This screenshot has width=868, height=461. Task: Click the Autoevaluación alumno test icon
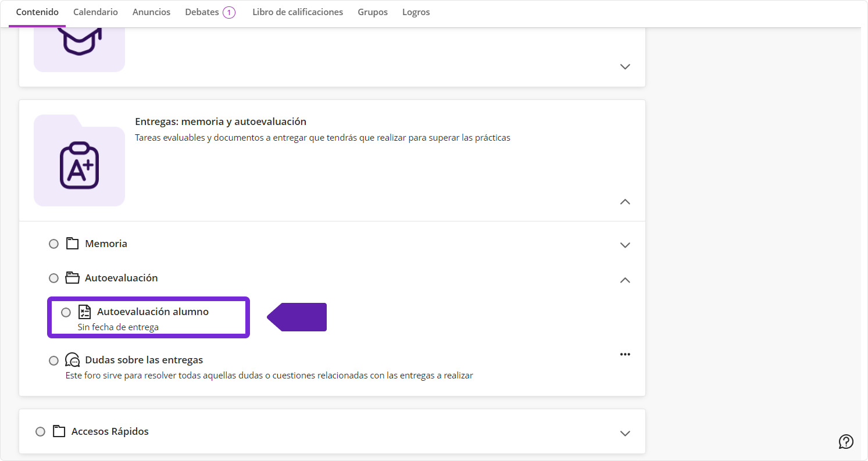[84, 312]
